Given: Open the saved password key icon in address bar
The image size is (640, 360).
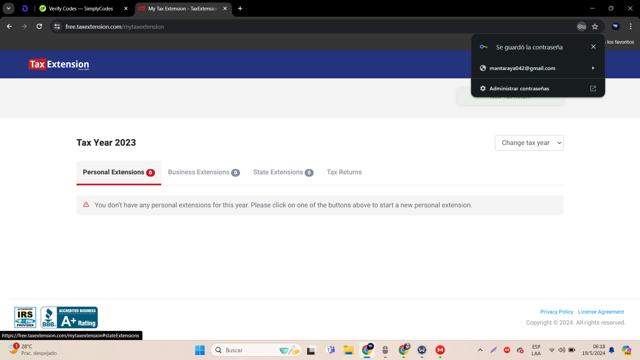Looking at the screenshot, I should pos(582,27).
